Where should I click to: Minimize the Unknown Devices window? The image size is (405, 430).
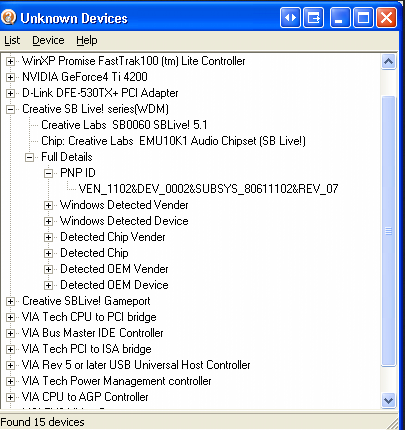(x=340, y=18)
